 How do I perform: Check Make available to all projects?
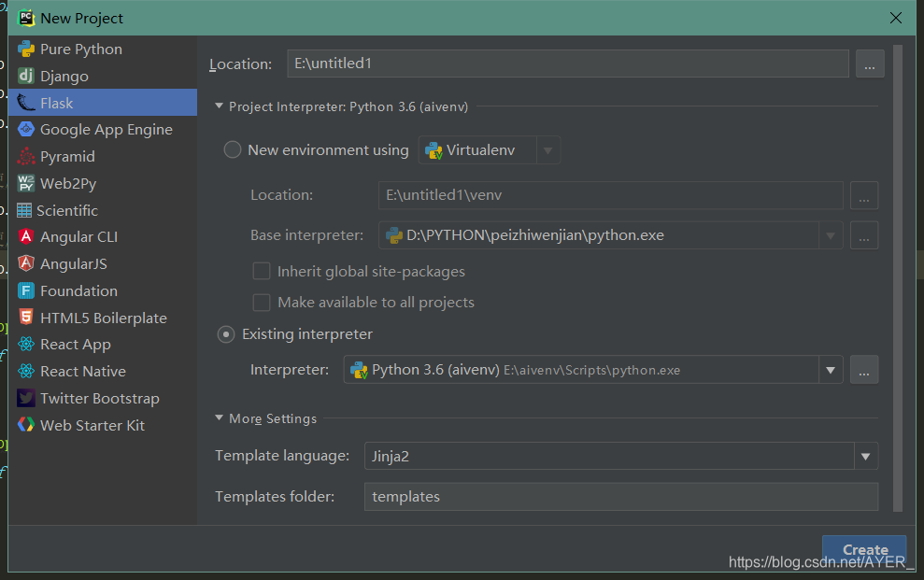[x=261, y=302]
